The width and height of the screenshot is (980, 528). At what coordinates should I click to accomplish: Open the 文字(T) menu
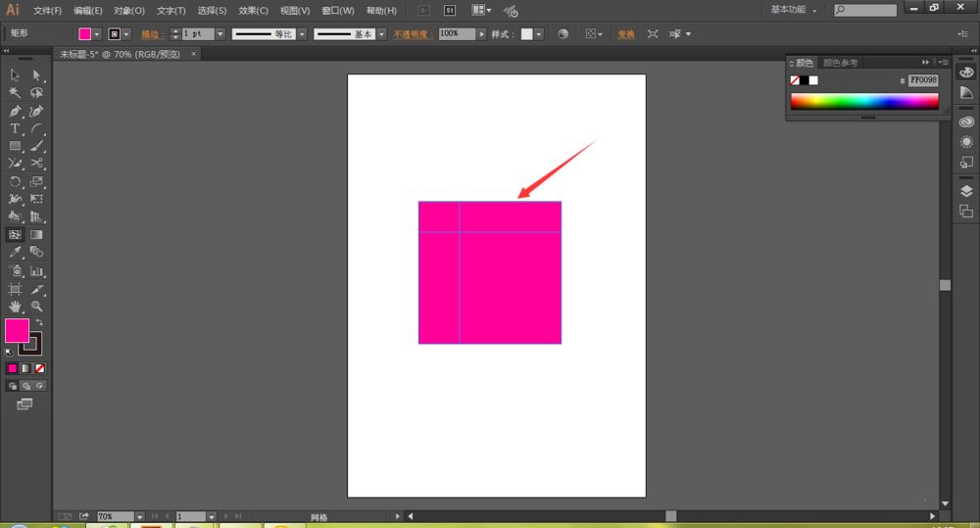tap(171, 11)
